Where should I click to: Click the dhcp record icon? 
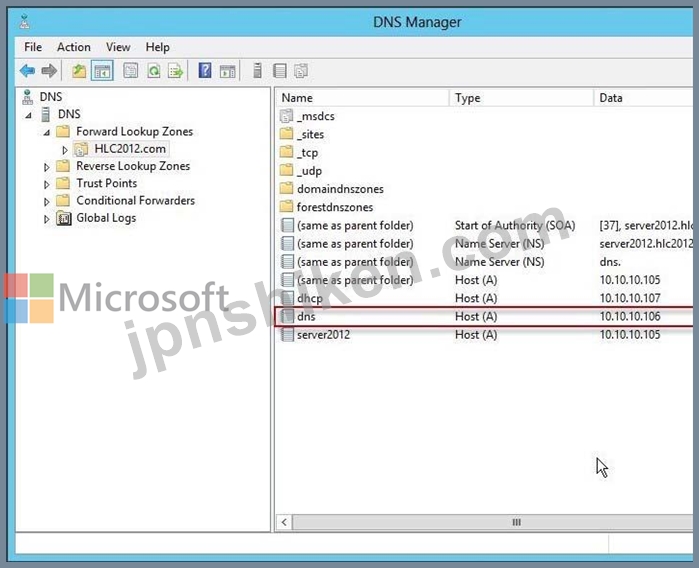tap(288, 298)
